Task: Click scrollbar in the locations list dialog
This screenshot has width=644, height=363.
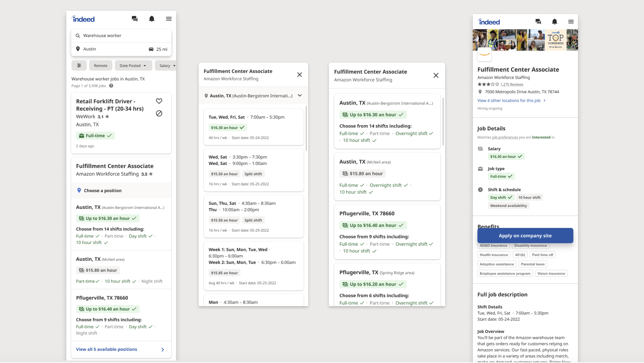Action: pyautogui.click(x=443, y=121)
